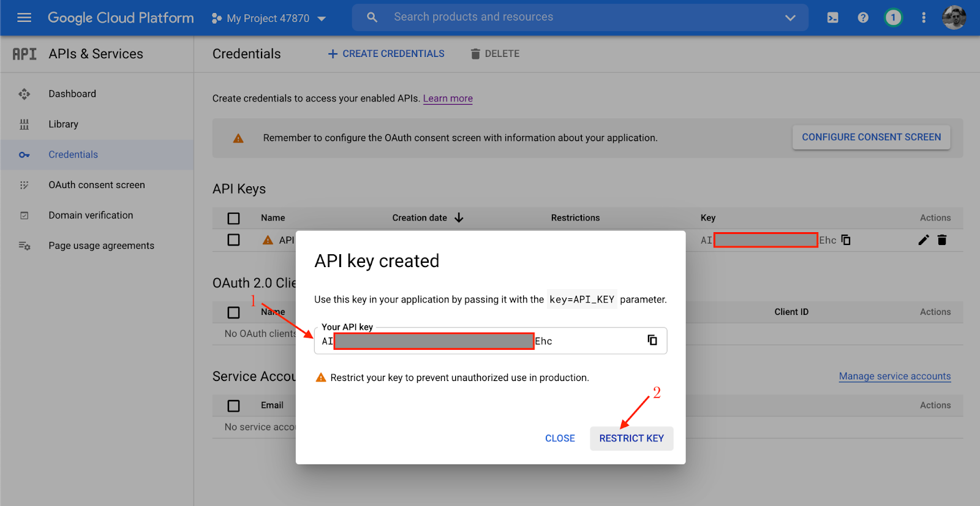This screenshot has width=980, height=506.
Task: Click the warning icon in consent banner
Action: 238,138
